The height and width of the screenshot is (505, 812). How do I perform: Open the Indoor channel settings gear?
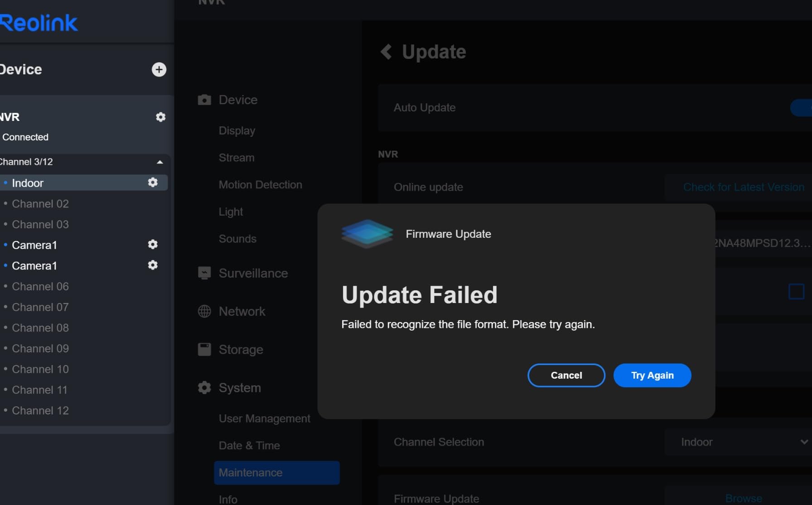tap(153, 182)
